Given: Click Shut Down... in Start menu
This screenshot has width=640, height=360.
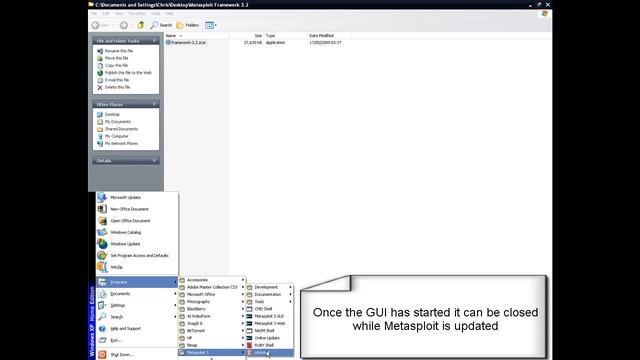Looking at the screenshot, I should pos(137,355).
